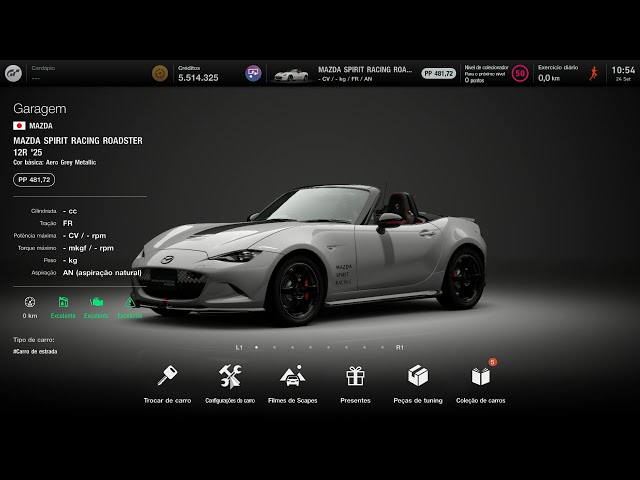
Task: Open Configurações do carro tools icon
Action: 230,376
